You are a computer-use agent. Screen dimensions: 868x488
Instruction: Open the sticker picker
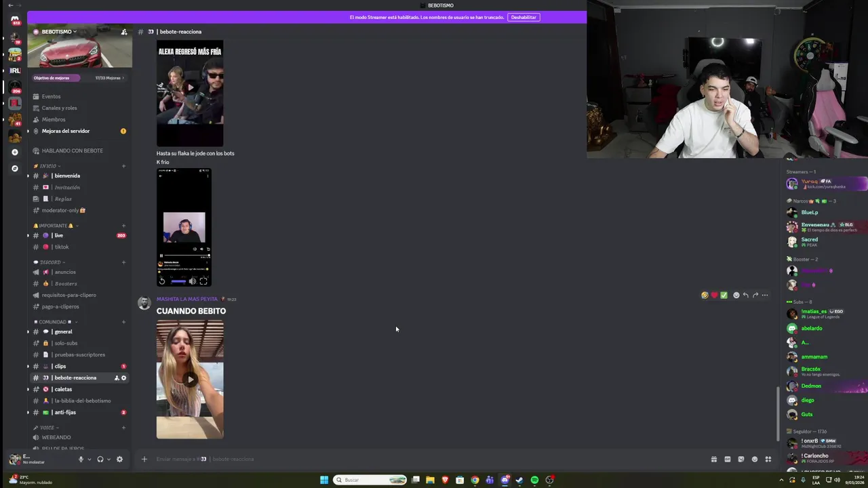tap(741, 459)
